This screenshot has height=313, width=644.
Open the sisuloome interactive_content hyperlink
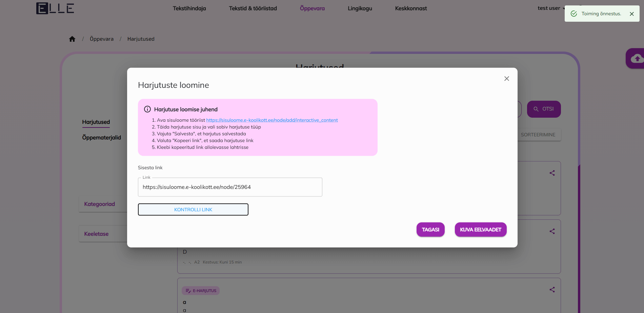pyautogui.click(x=271, y=120)
